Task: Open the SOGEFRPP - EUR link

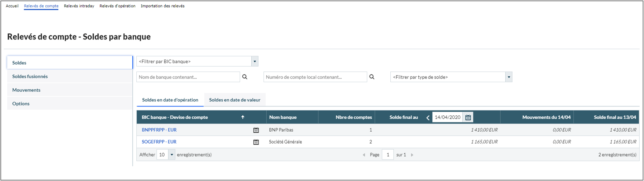Action: 159,142
